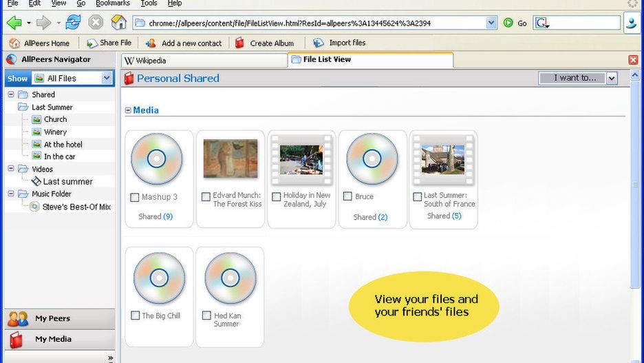Open the Bookmarks menu

(x=113, y=3)
